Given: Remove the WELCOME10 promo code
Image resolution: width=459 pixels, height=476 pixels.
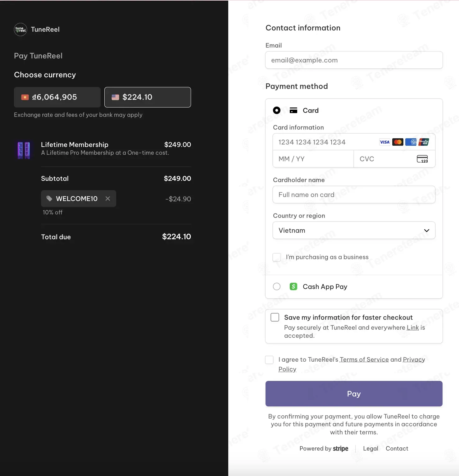Looking at the screenshot, I should coord(108,199).
